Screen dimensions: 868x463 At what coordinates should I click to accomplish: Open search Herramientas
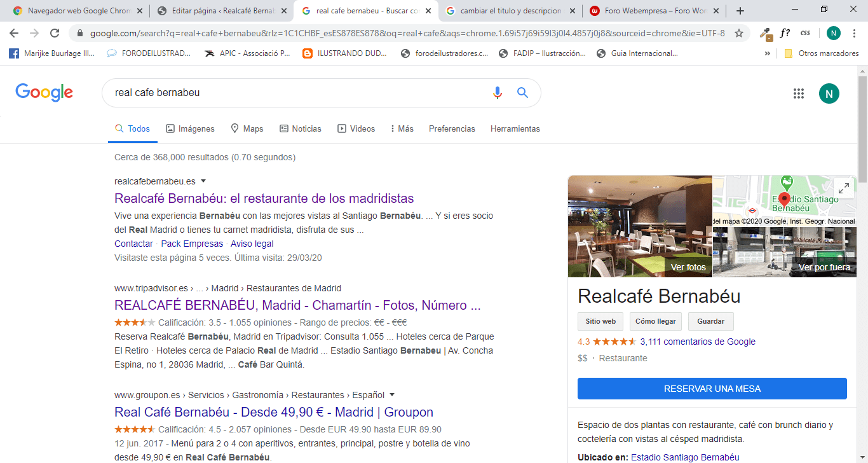[515, 128]
